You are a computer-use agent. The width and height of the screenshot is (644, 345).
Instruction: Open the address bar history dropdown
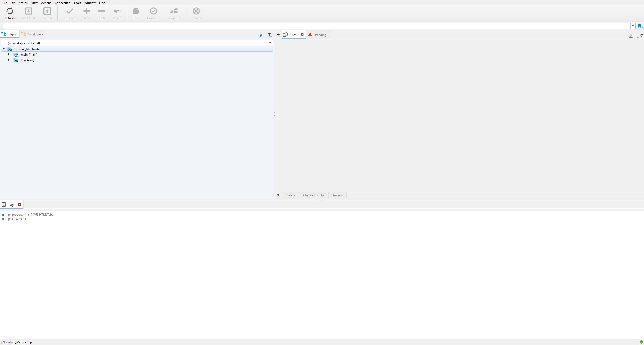(633, 26)
